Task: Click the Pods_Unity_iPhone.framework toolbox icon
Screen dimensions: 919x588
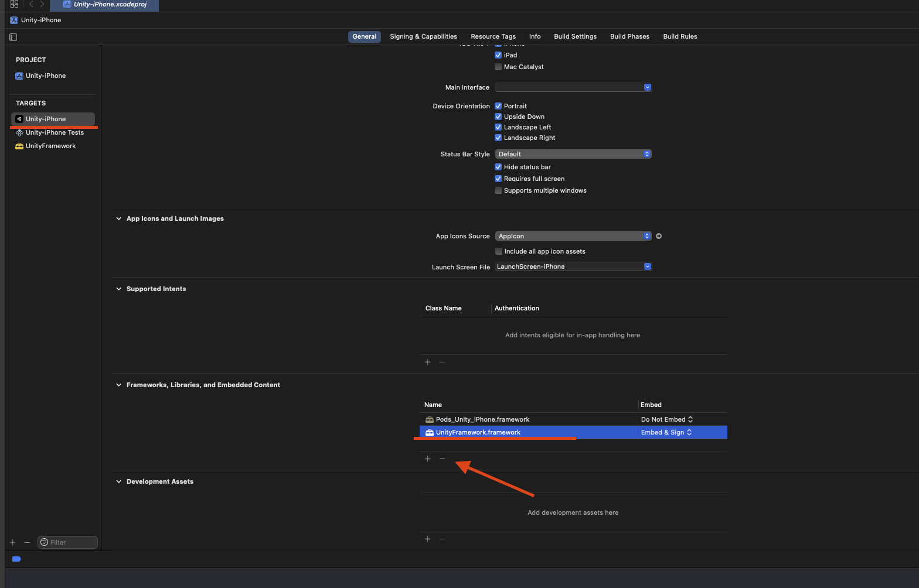Action: (x=430, y=419)
